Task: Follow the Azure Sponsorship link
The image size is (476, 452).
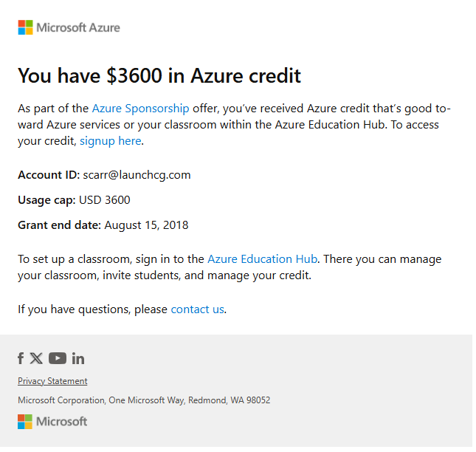Action: [140, 109]
